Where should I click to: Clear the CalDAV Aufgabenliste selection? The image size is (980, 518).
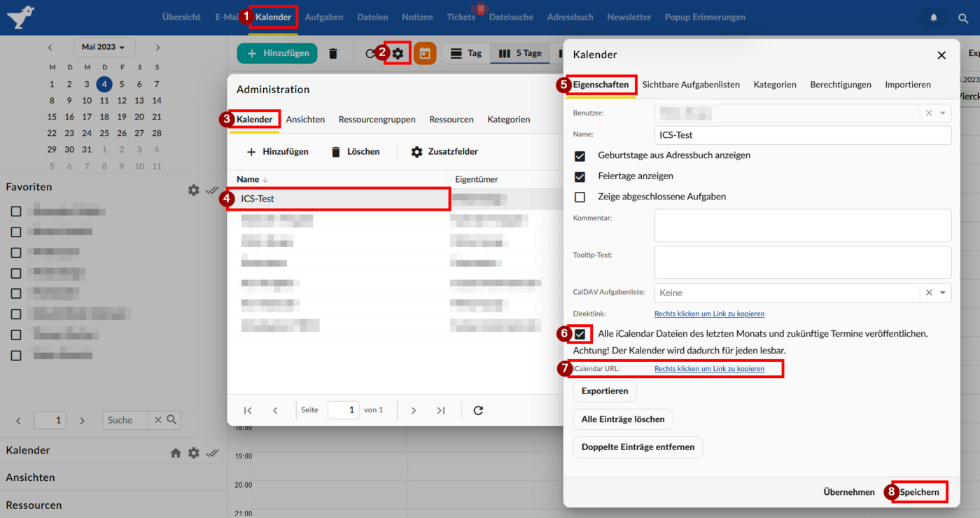click(929, 293)
